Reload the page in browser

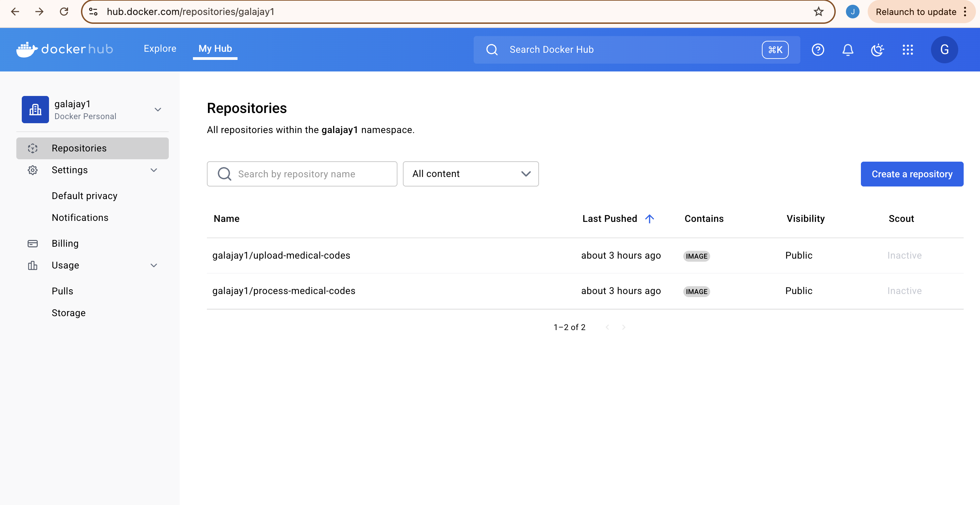[x=64, y=12]
